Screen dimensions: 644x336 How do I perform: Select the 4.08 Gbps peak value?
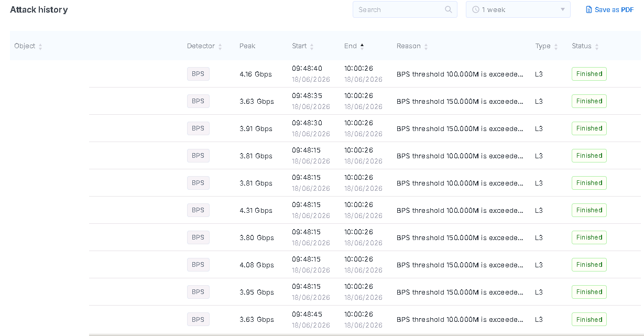tap(257, 265)
